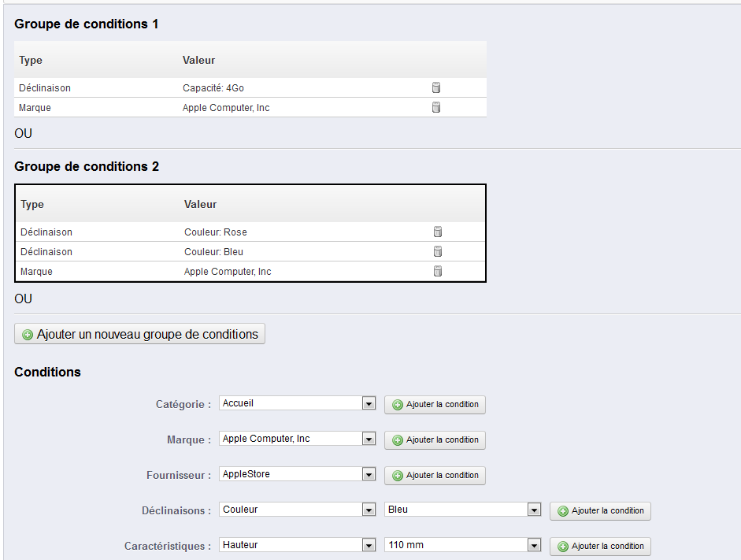Delete the Capacité: 4Go condition
741x560 pixels.
point(436,87)
